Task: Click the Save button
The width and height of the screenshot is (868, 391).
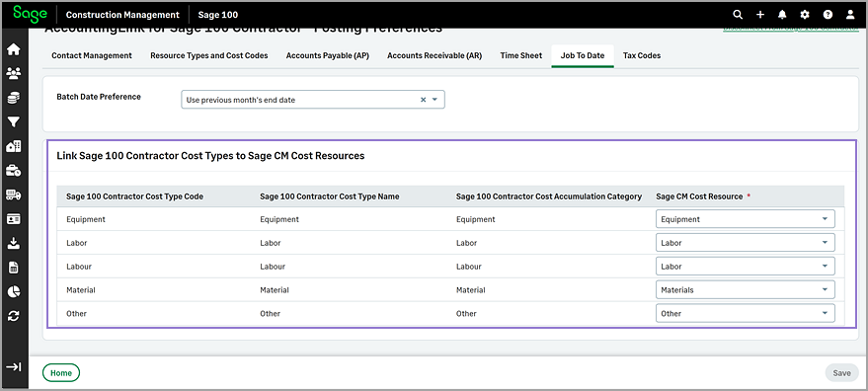Action: point(841,373)
